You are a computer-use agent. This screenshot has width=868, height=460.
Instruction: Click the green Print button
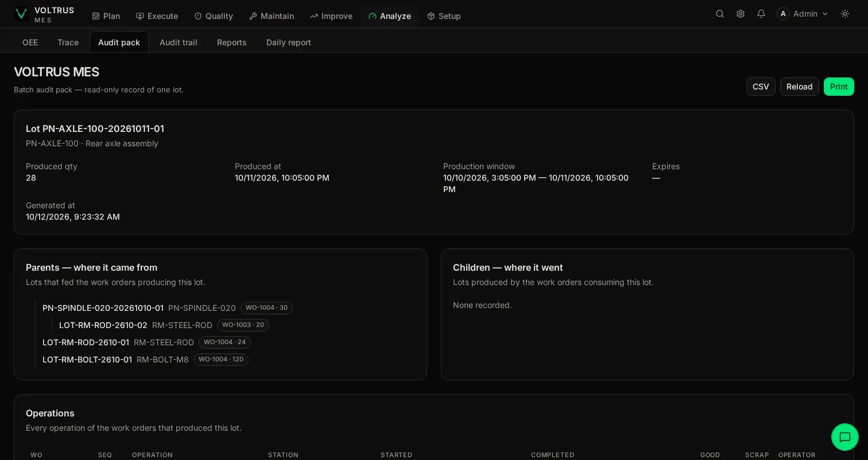click(x=839, y=87)
